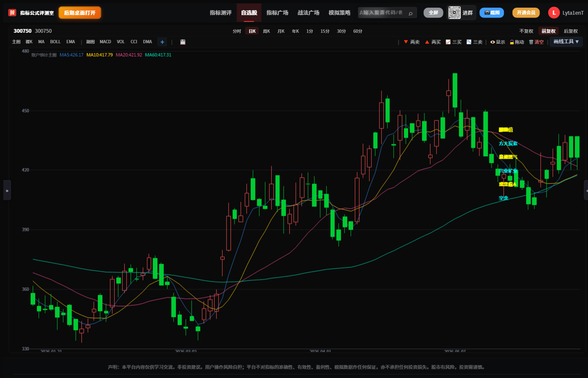Expand the 画线工具 drawing tools dropdown
The width and height of the screenshot is (588, 378).
pos(566,42)
